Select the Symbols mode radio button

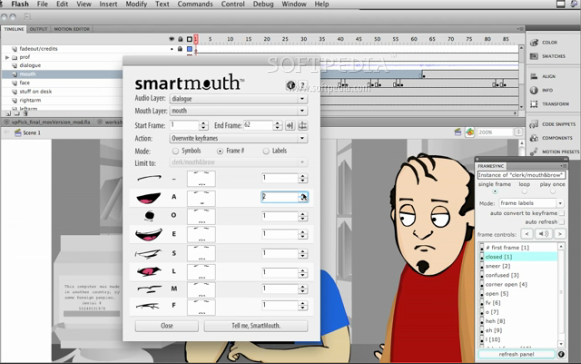[175, 151]
